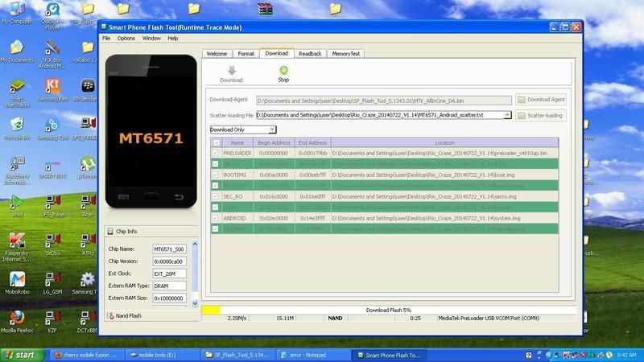644x362 pixels.
Task: Click the Nand Flash panel icon
Action: tap(111, 315)
